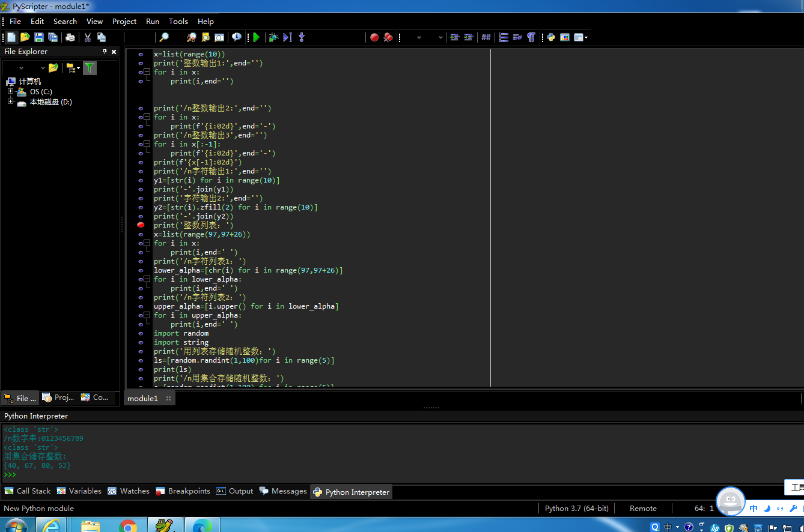Click the Cut scissors icon
804x532 pixels.
tap(88, 37)
